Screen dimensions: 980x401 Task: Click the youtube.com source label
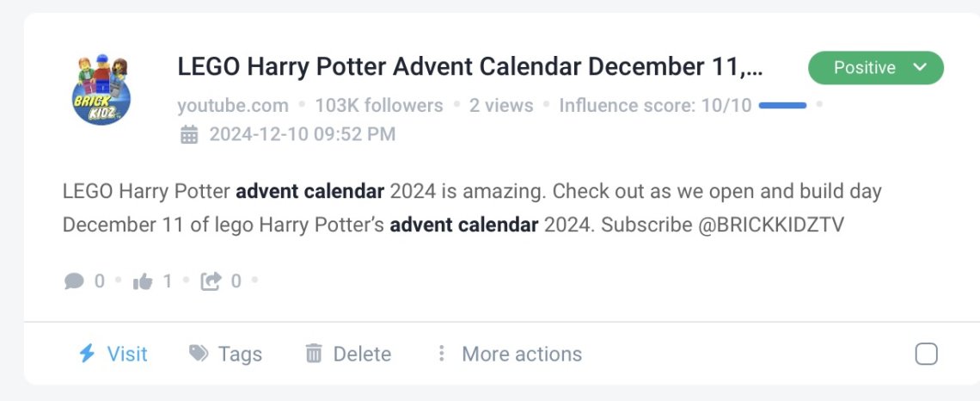click(233, 106)
